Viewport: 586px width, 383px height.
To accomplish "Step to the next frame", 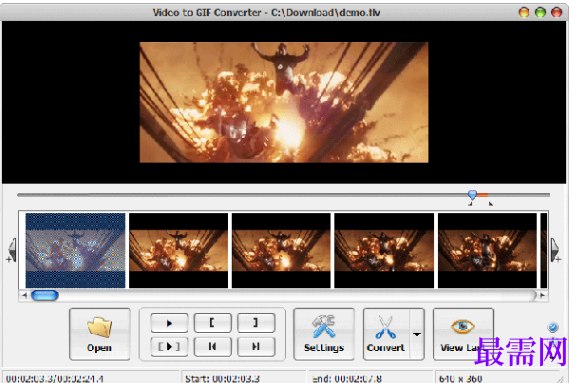I will tap(256, 347).
